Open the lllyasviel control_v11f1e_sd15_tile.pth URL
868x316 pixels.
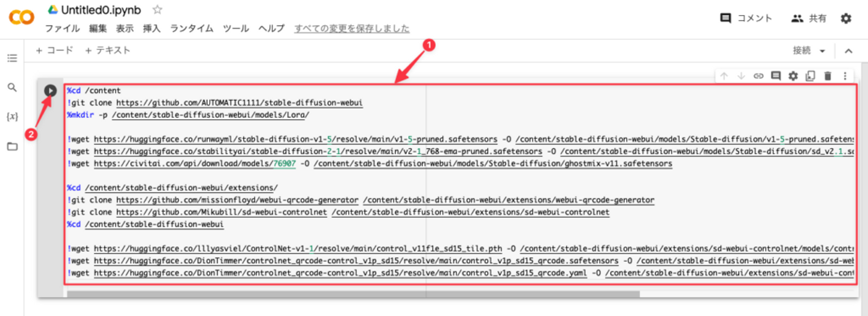tap(298, 248)
